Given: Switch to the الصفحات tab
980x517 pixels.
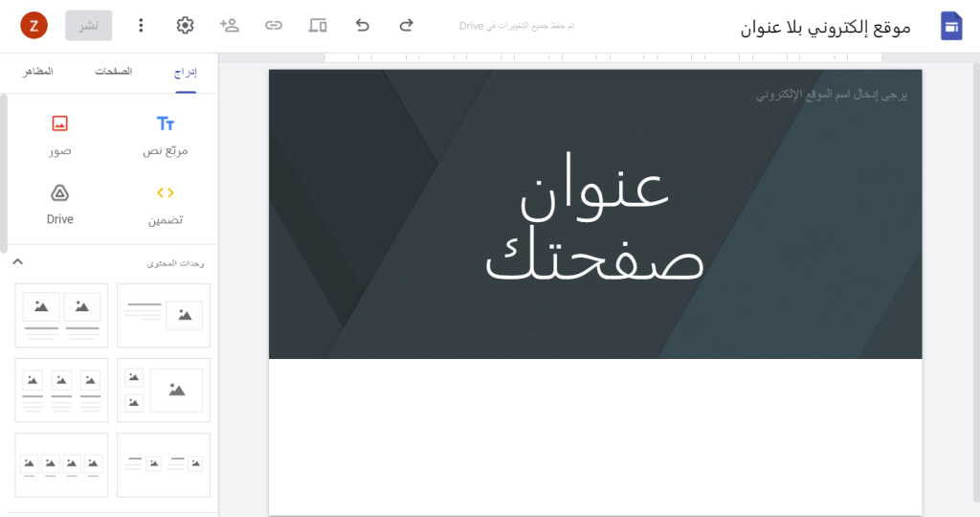Looking at the screenshot, I should [x=113, y=73].
